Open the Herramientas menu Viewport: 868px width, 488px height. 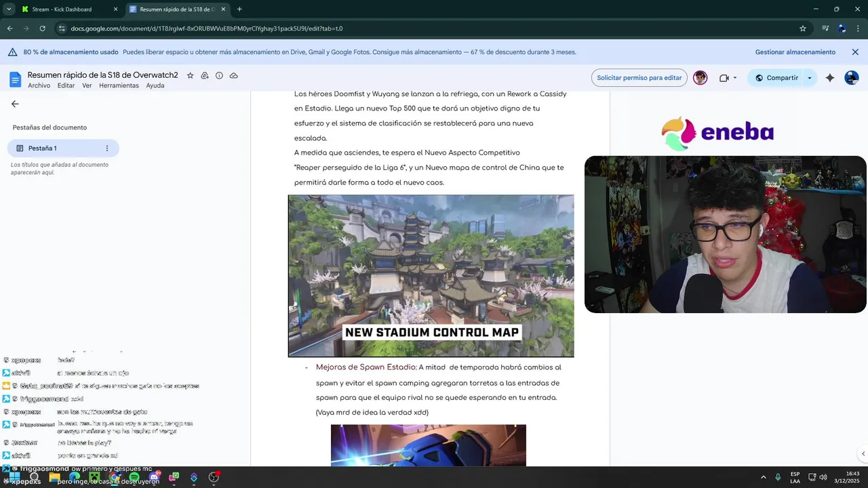click(119, 85)
